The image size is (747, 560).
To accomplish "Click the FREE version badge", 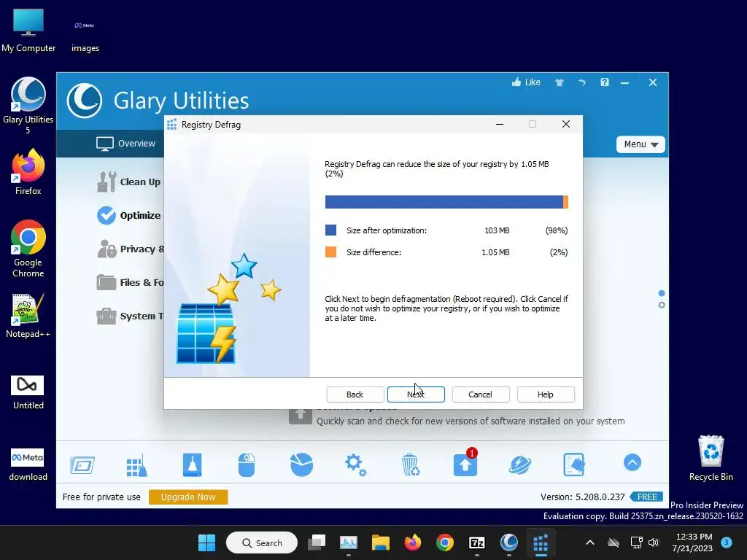I will pyautogui.click(x=646, y=497).
